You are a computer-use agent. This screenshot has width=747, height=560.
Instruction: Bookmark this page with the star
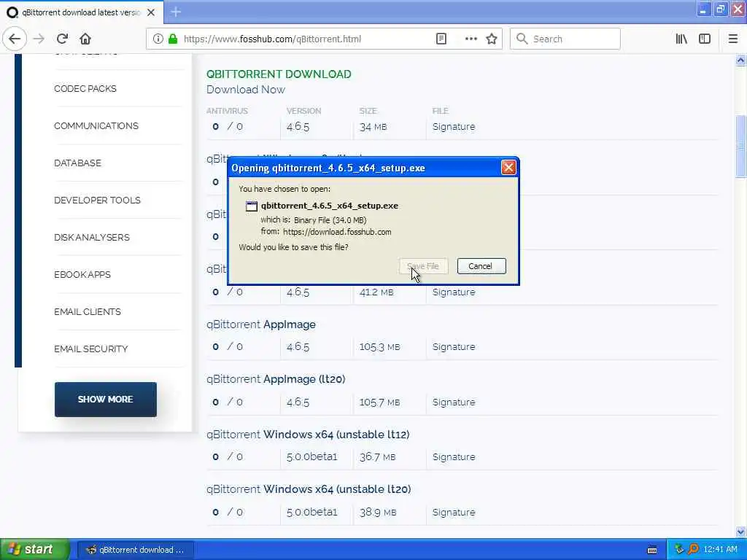point(492,39)
